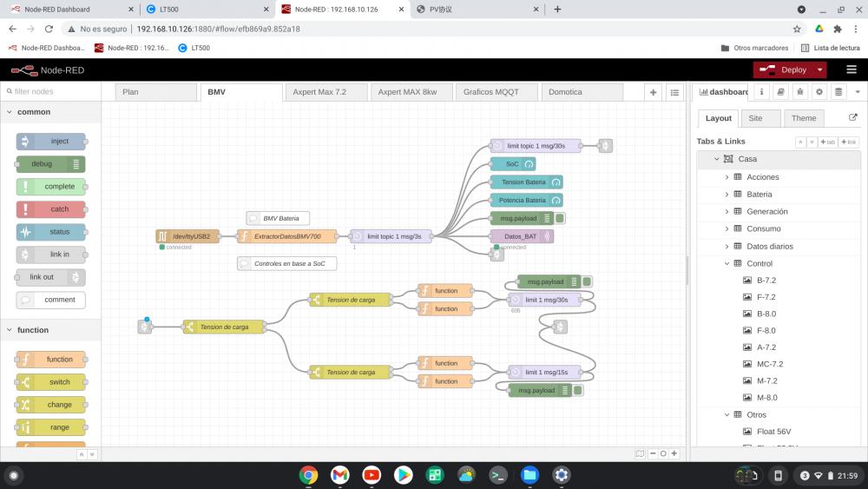The width and height of the screenshot is (868, 489).
Task: Toggle the msg.payload debug below limit 1 msg/15s
Action: coord(578,391)
